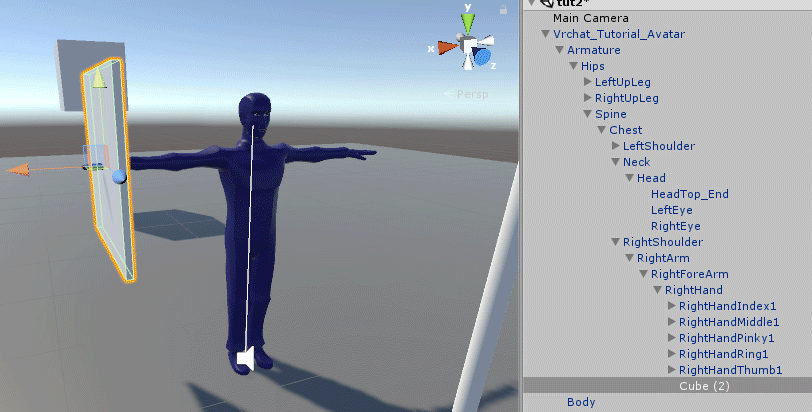Expand the RightUpLeg arrow

[x=588, y=98]
